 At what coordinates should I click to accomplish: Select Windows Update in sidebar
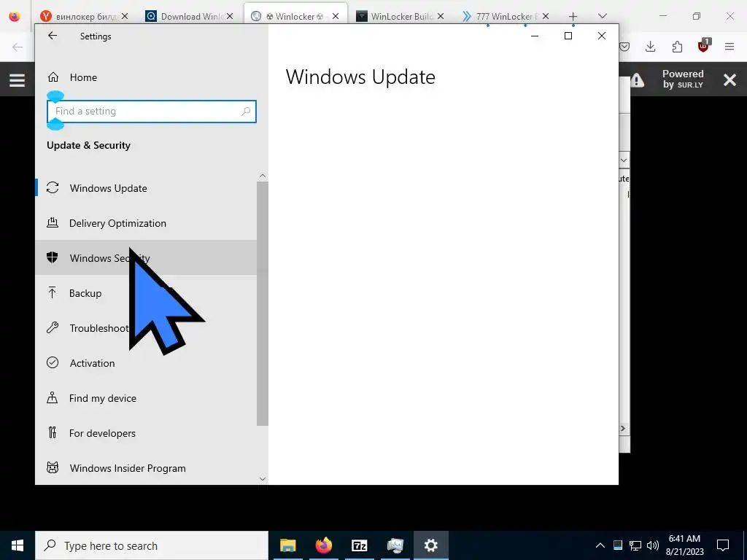pos(146,188)
